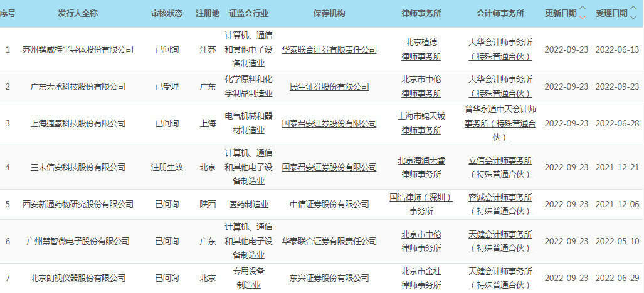644x293 pixels.
Task: Open 容诚会计师事务所 link
Action: tap(500, 204)
